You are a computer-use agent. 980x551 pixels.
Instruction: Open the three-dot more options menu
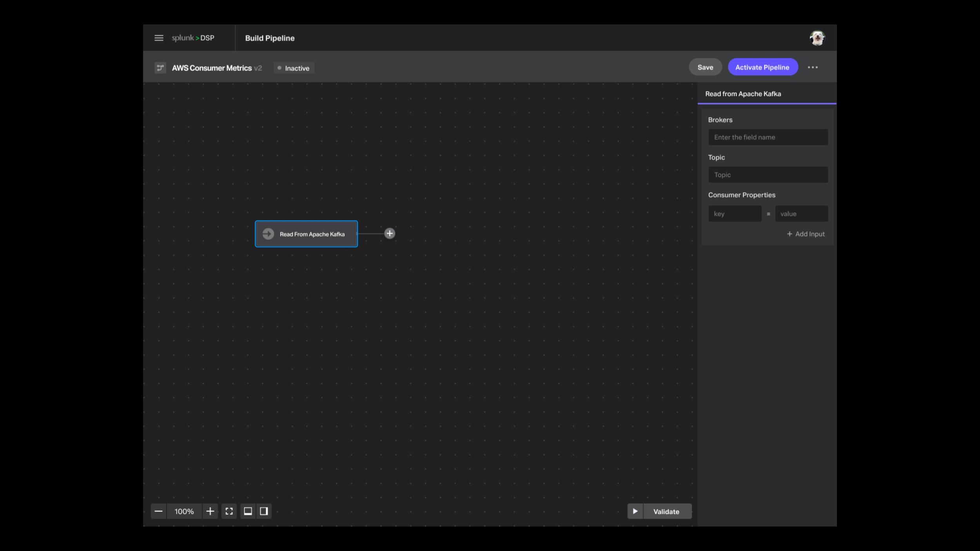click(813, 67)
